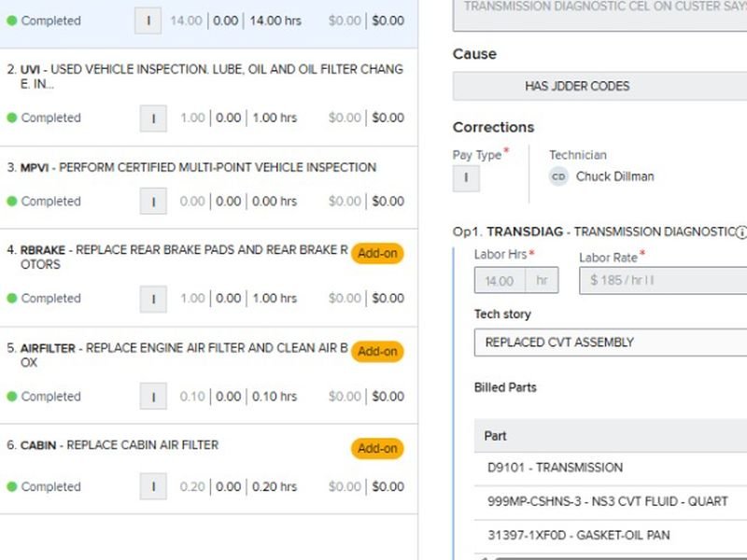
Task: Click the Add-on badge on the CABIN operation
Action: point(377,449)
